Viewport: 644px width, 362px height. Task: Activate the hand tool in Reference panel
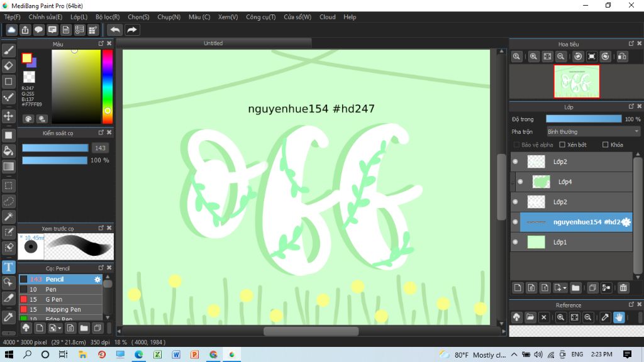pyautogui.click(x=619, y=317)
